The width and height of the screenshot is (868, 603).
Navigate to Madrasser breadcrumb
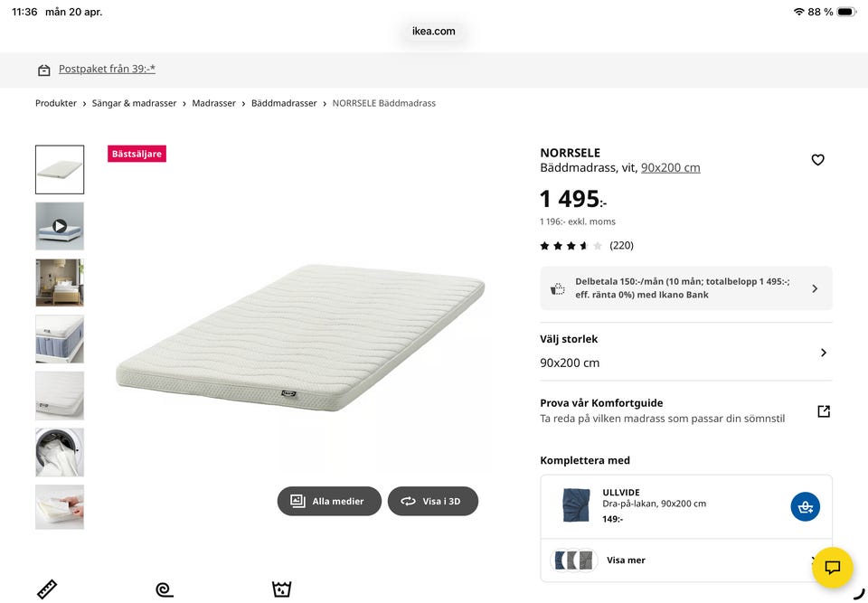pos(213,103)
